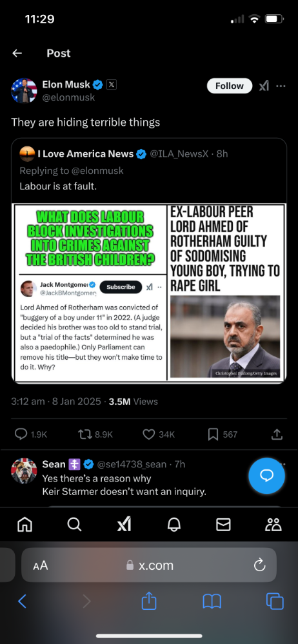Bookmark the post showing 567 saves

(x=213, y=434)
